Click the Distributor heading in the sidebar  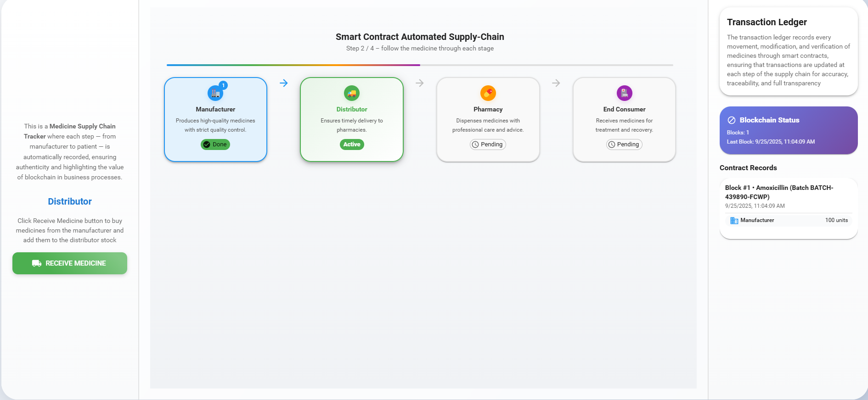(x=70, y=201)
